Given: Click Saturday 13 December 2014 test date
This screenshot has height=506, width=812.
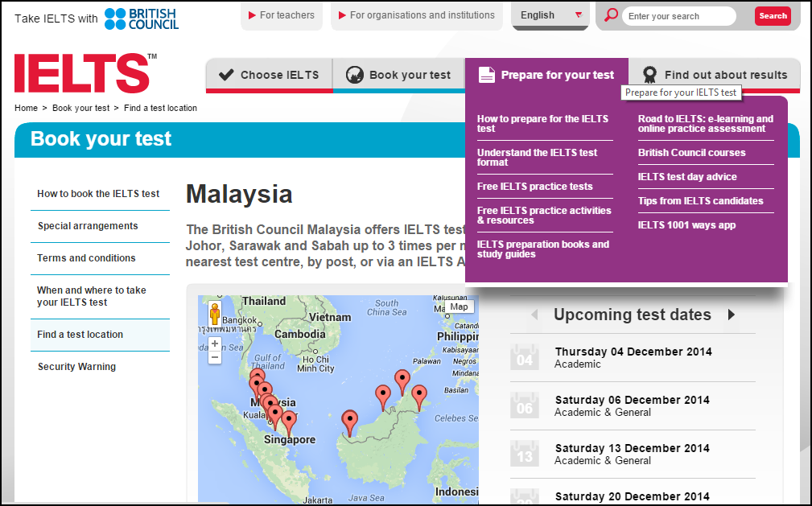Looking at the screenshot, I should (x=633, y=448).
